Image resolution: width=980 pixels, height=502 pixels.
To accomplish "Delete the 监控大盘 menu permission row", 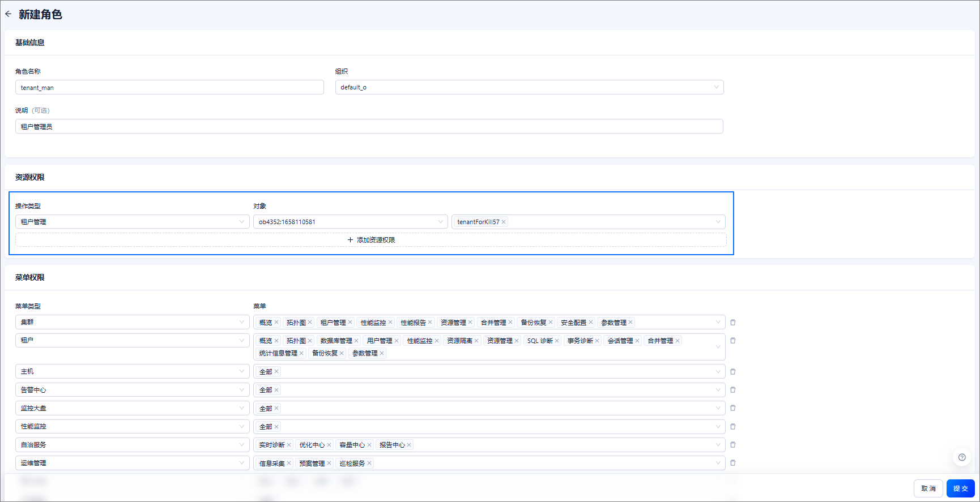I will [x=732, y=407].
